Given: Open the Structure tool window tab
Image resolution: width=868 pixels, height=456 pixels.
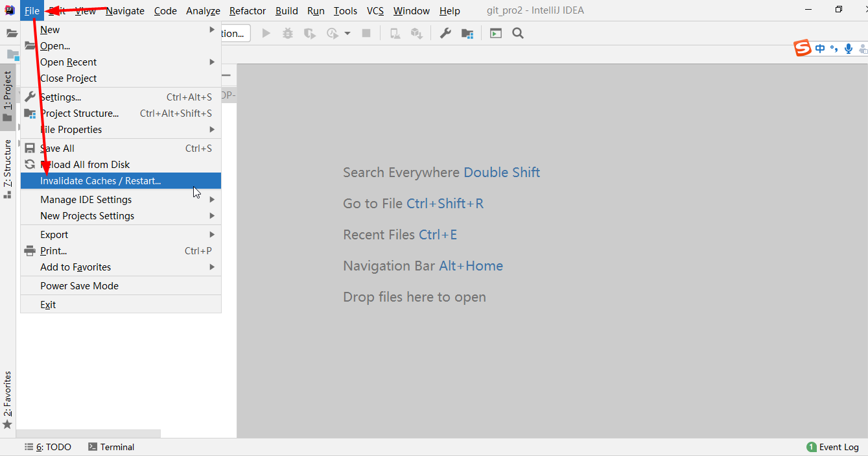Looking at the screenshot, I should 7,169.
